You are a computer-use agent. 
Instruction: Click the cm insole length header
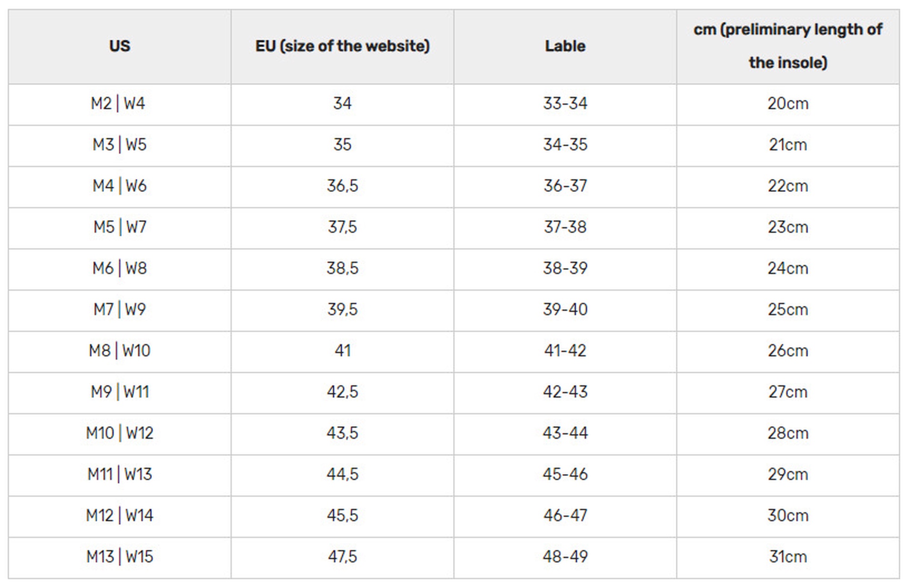(788, 46)
